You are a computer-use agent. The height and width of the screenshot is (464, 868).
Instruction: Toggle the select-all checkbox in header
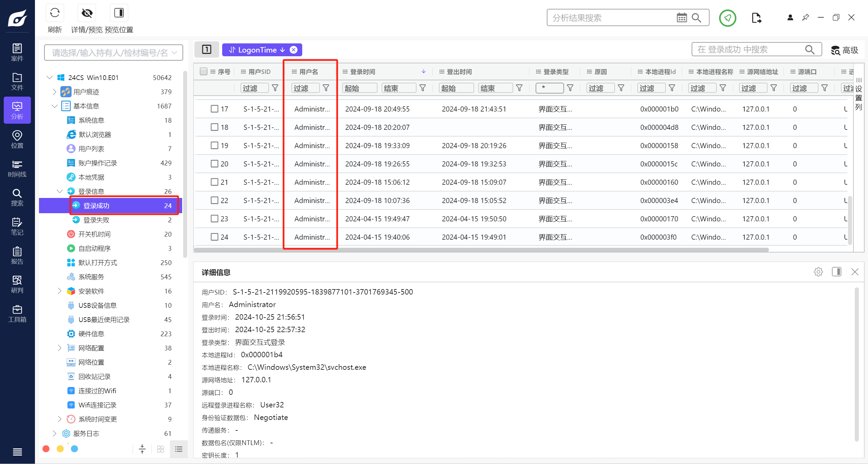(x=204, y=72)
